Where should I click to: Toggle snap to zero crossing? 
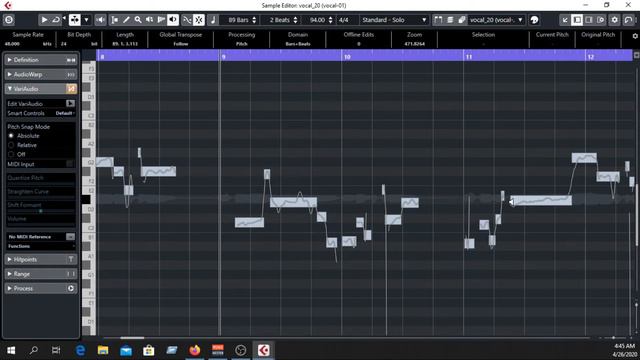187,20
